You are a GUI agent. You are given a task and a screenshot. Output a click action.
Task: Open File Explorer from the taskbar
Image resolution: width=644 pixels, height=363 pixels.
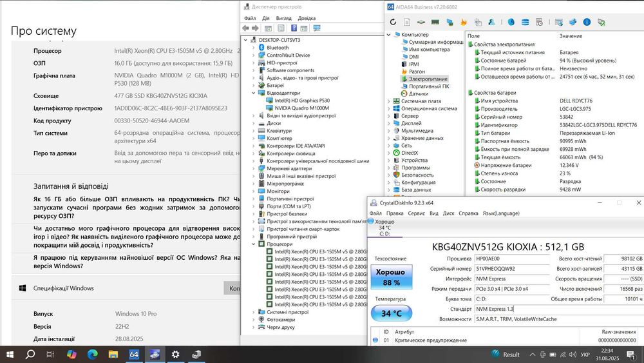(x=113, y=355)
